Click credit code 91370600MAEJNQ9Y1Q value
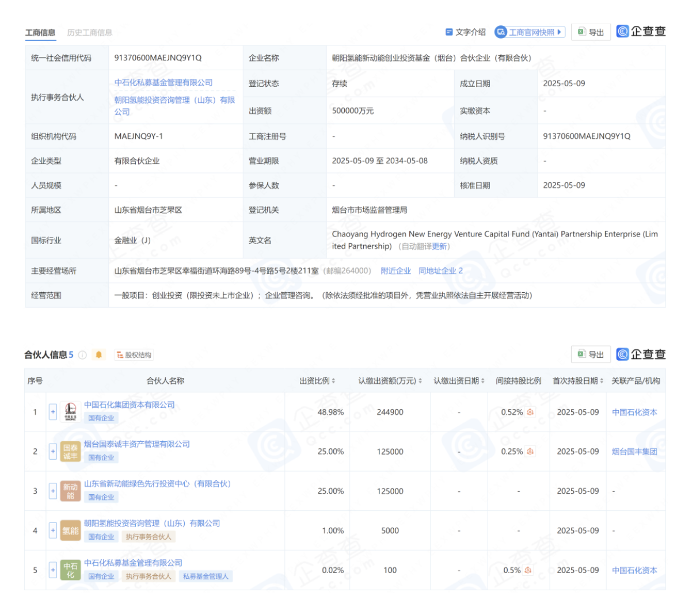 158,58
